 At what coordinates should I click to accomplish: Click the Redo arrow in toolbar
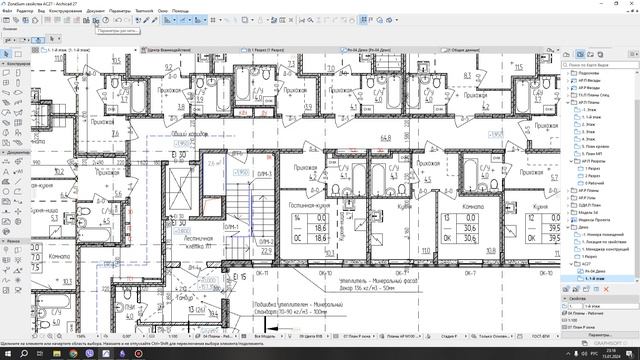127,20
